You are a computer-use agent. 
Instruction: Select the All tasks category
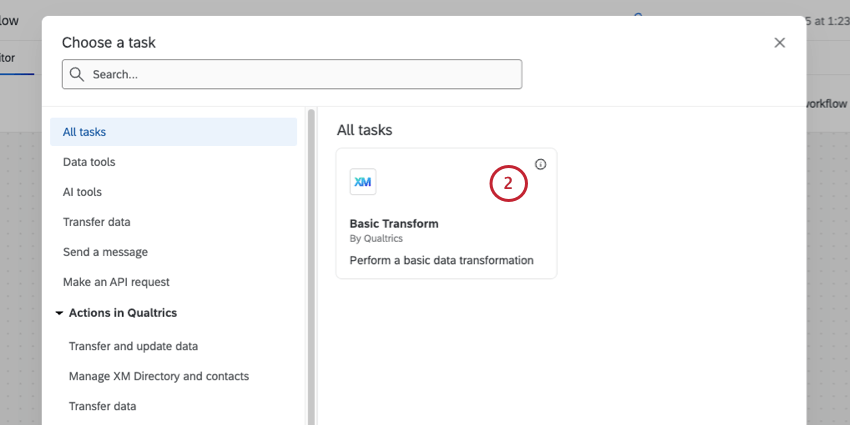[84, 132]
